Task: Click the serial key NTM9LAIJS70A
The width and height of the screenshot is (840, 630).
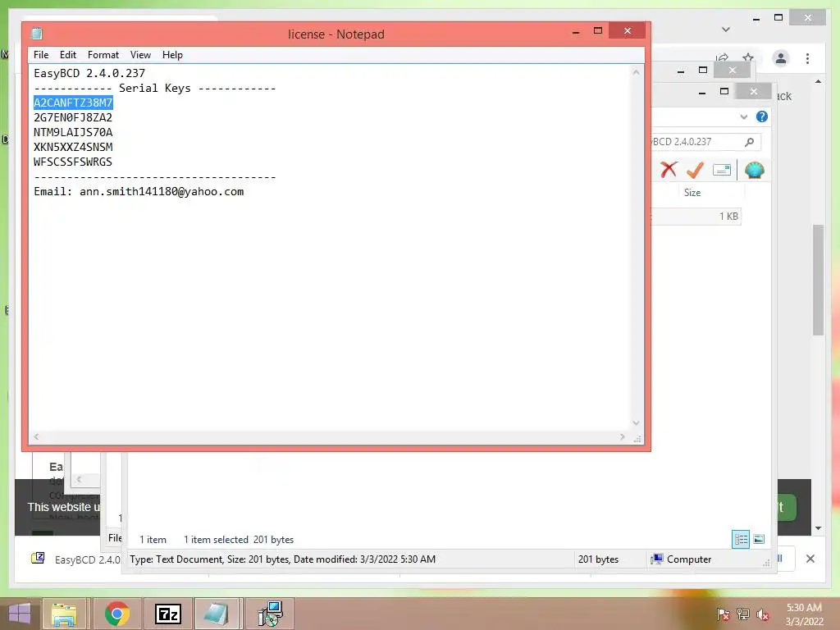Action: (73, 132)
